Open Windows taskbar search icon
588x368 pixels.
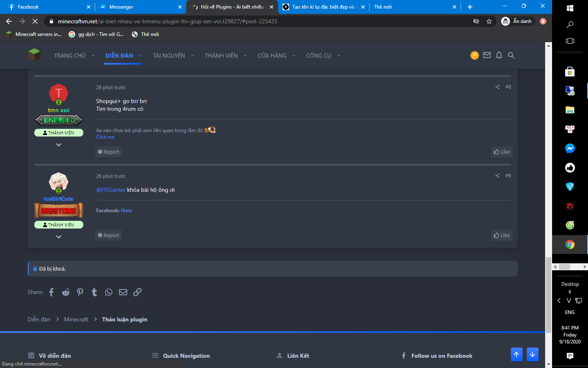point(570,25)
